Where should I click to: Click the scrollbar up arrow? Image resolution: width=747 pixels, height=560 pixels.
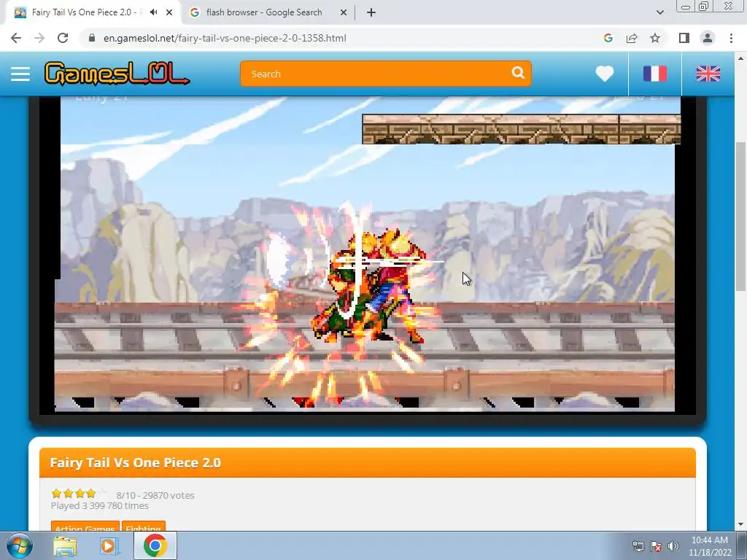coord(740,58)
